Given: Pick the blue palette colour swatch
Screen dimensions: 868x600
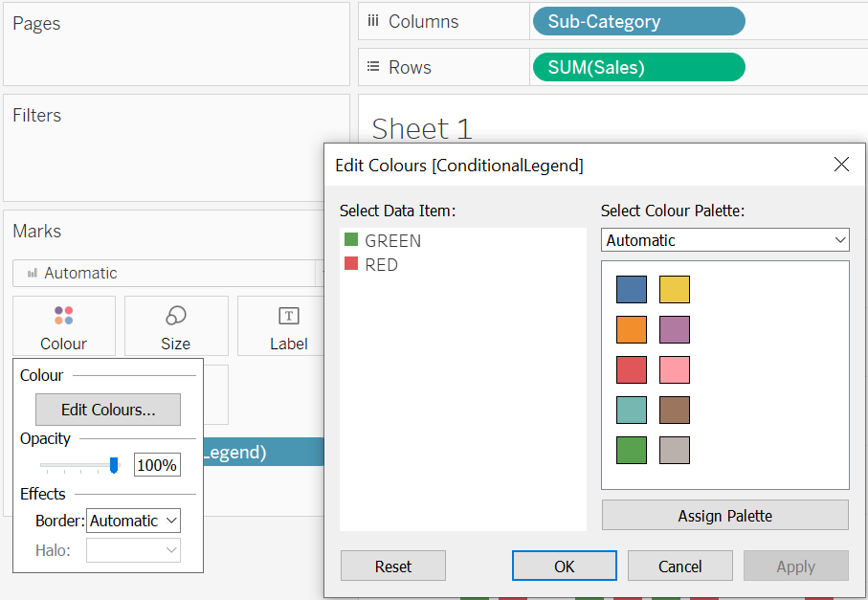Looking at the screenshot, I should click(x=632, y=289).
